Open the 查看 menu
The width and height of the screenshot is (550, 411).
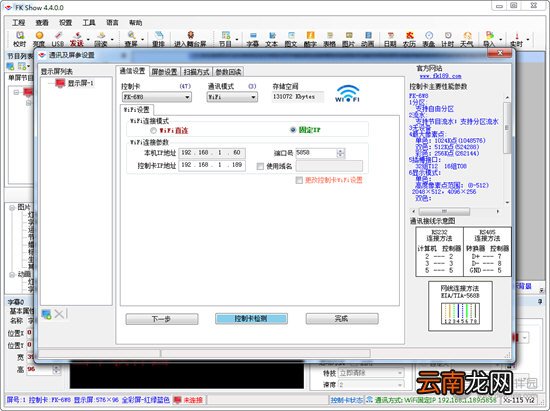(x=42, y=23)
